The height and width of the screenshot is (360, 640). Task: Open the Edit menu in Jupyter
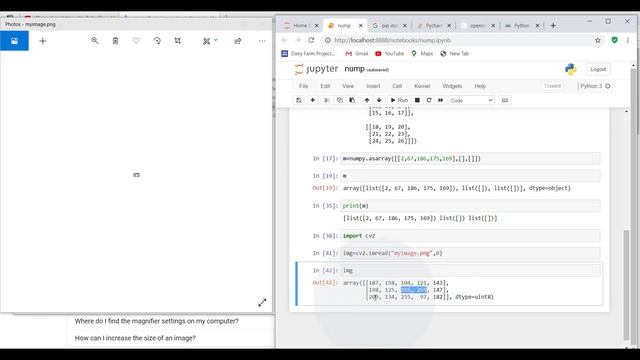coord(325,86)
